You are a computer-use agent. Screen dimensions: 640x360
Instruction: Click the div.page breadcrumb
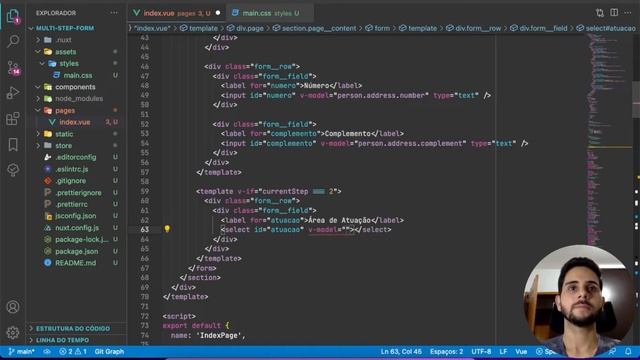click(245, 28)
